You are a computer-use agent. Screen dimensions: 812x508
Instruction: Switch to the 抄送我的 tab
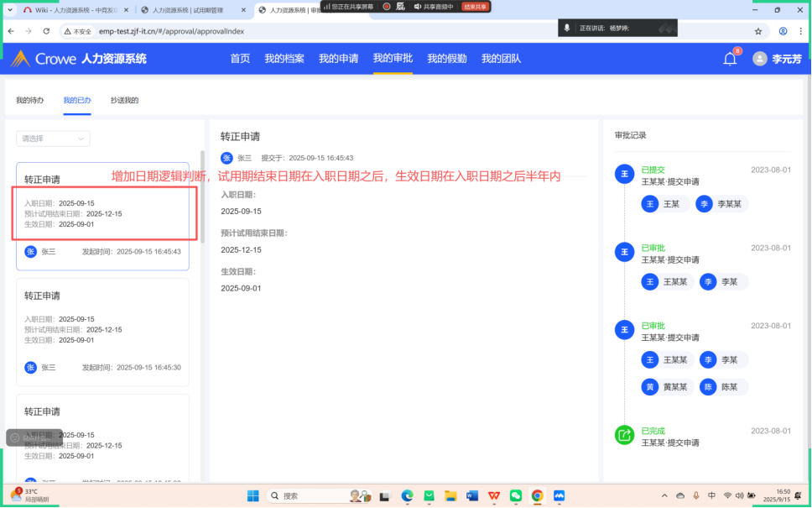coord(124,100)
